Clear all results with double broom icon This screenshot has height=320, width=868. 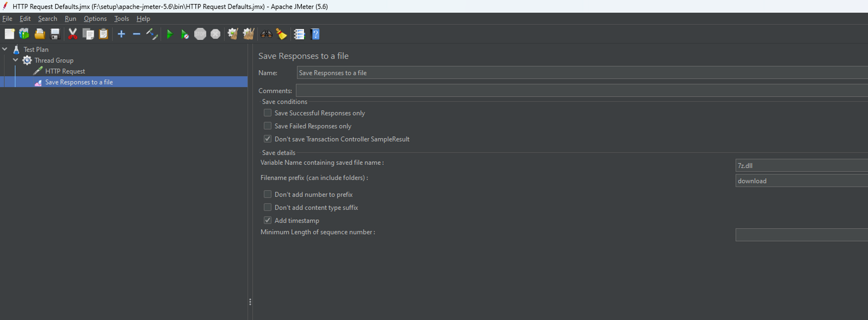pos(249,34)
